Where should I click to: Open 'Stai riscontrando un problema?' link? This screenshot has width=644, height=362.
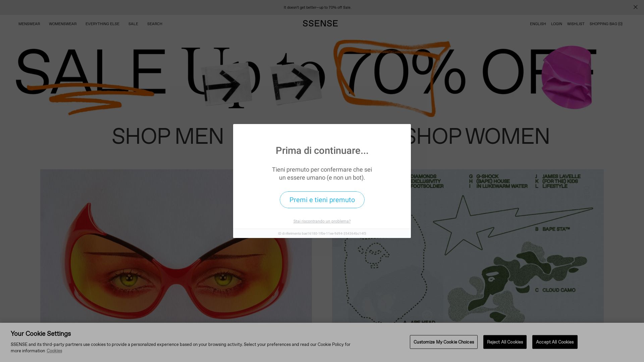tap(322, 221)
